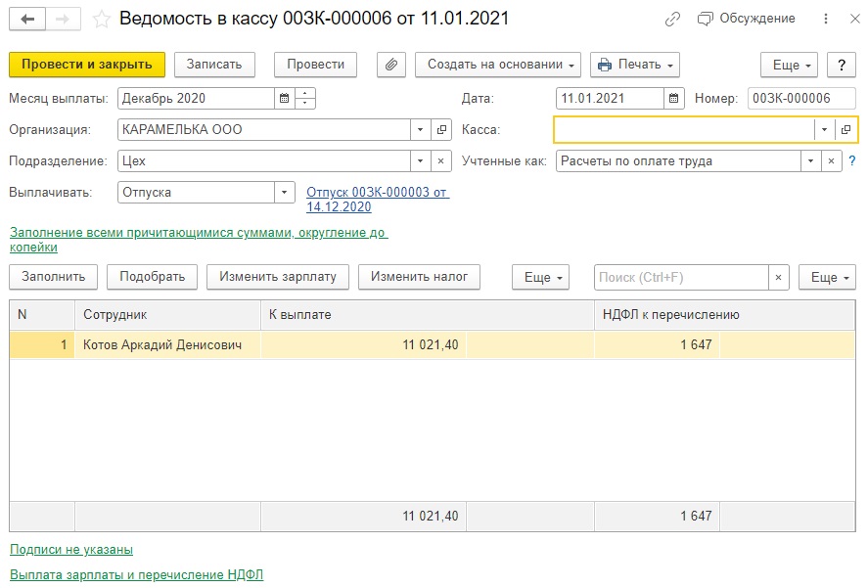Click the Месяц выплаты field
868x588 pixels.
pyautogui.click(x=196, y=99)
